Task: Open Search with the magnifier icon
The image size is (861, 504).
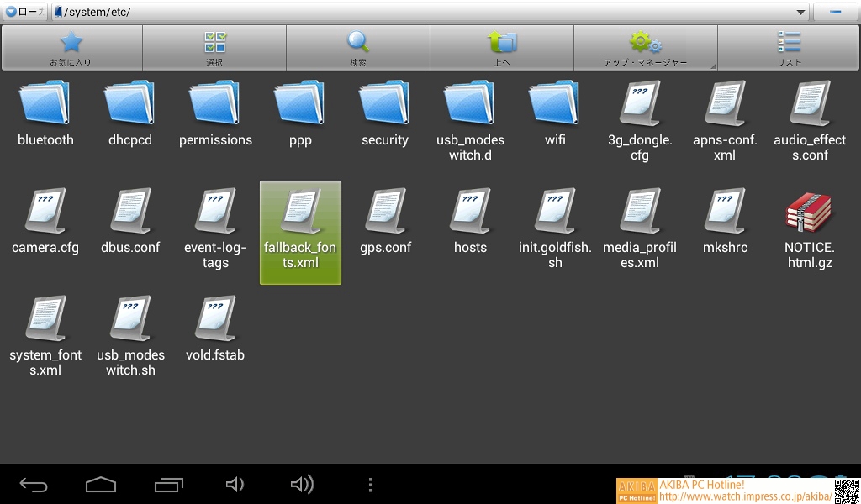Action: click(x=358, y=47)
